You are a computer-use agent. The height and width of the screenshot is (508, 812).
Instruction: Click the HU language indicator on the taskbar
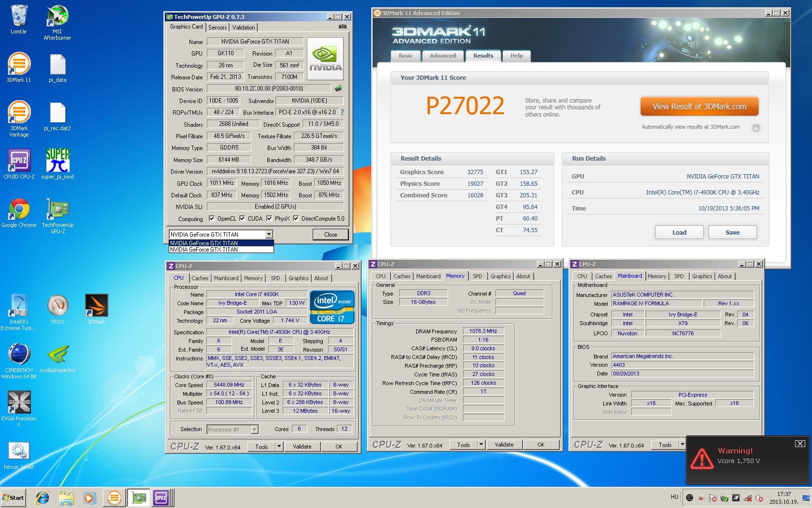(674, 497)
